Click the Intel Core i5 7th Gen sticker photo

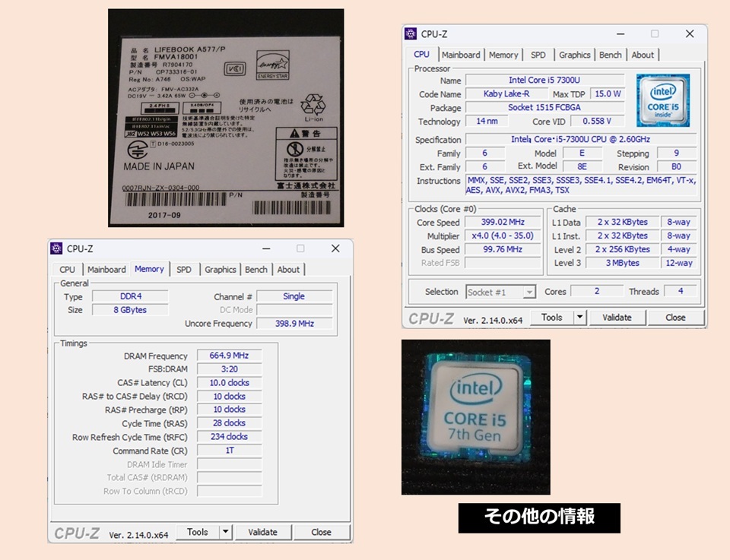pos(476,416)
